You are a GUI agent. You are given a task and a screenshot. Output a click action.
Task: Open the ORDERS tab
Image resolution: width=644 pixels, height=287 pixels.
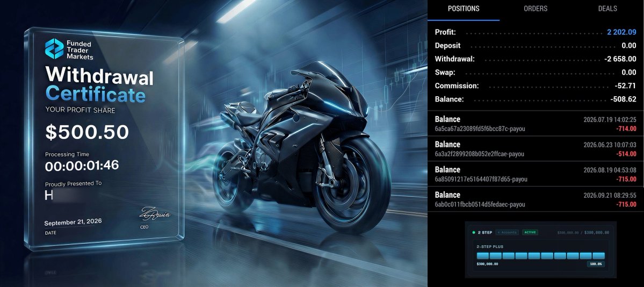click(x=535, y=8)
